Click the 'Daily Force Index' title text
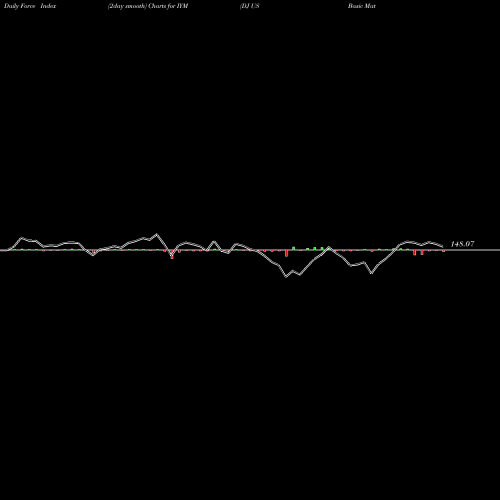This screenshot has width=500, height=500. point(30,6)
